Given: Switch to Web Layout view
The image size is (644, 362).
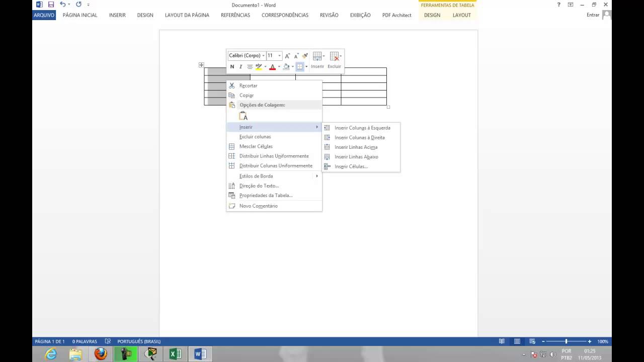Looking at the screenshot, I should 532,341.
